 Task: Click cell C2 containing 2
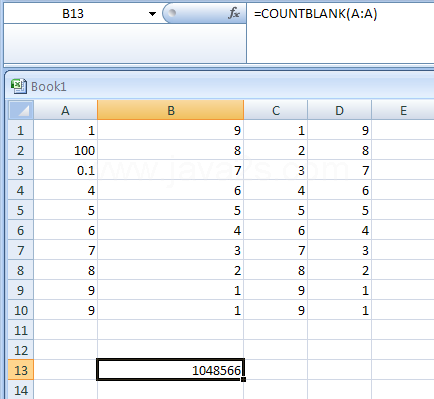pyautogui.click(x=276, y=150)
